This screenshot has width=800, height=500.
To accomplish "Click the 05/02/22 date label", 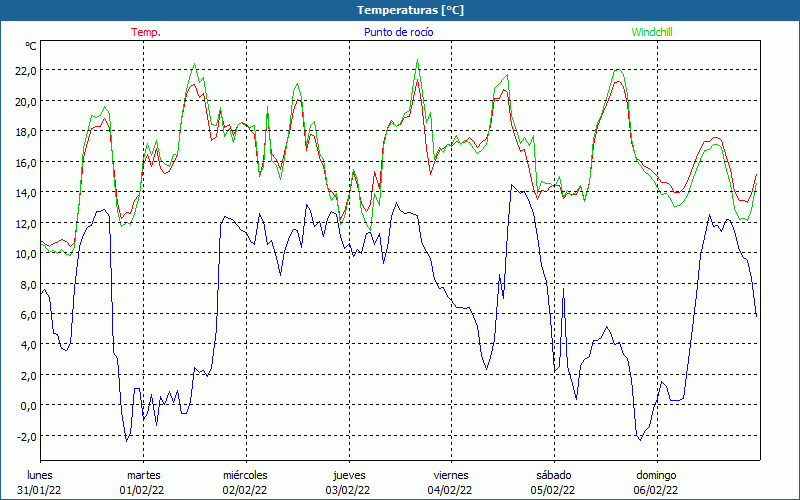I will [x=553, y=490].
